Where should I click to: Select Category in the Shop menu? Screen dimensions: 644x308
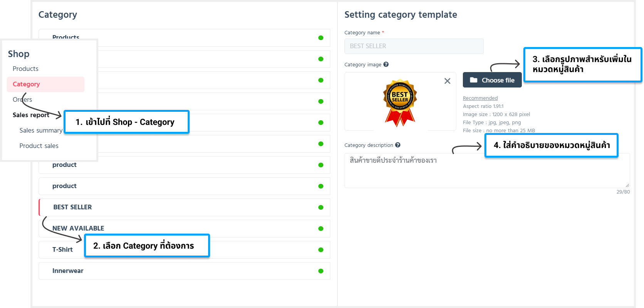click(x=26, y=84)
